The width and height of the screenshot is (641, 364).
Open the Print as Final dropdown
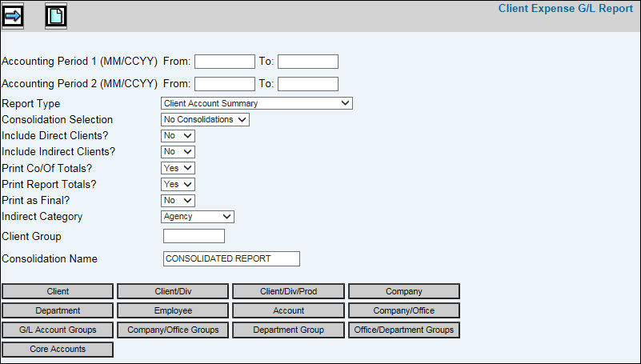click(178, 200)
